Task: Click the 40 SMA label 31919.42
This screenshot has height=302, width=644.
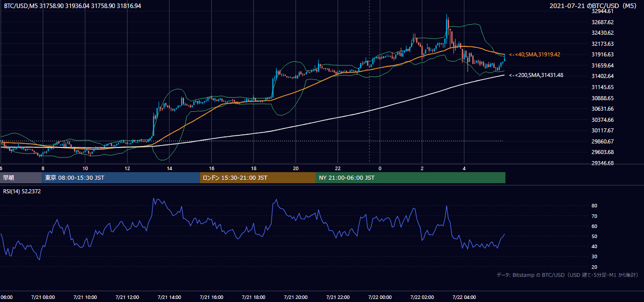Action: [535, 54]
